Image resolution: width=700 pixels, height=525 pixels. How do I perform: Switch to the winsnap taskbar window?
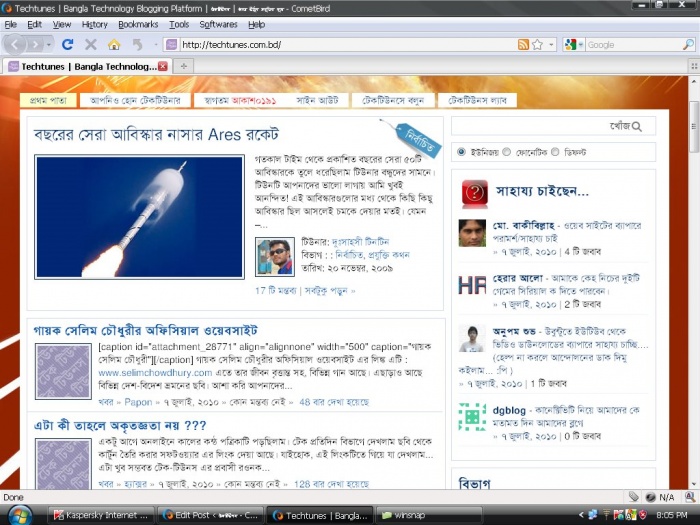pos(429,515)
